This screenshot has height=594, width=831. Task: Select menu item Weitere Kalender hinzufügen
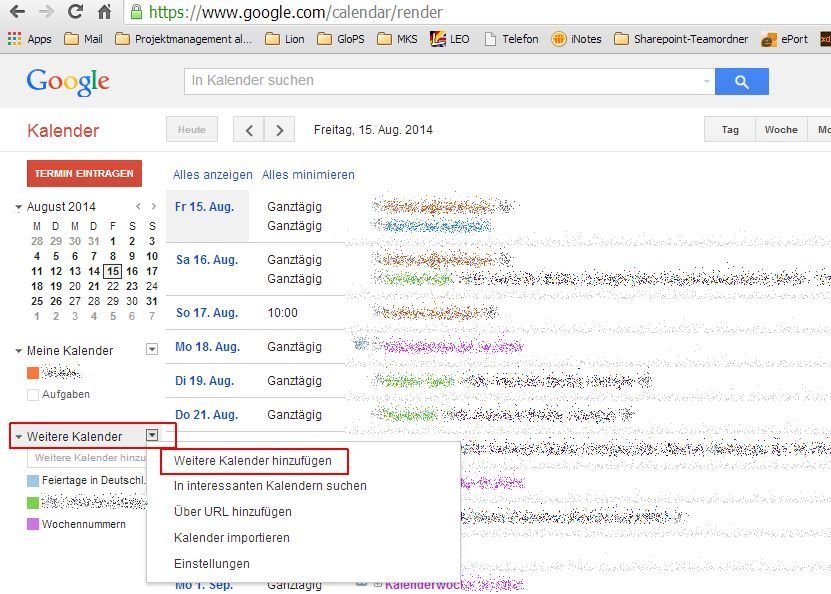pos(253,461)
